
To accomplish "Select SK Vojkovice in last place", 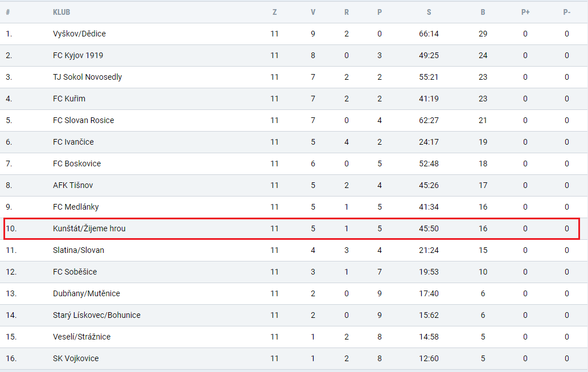I will pyautogui.click(x=76, y=358).
